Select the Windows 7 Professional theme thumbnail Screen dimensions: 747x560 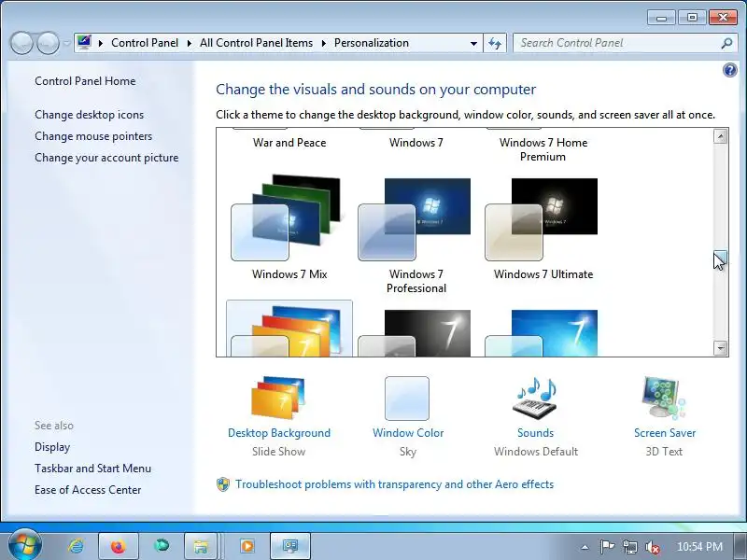[415, 219]
